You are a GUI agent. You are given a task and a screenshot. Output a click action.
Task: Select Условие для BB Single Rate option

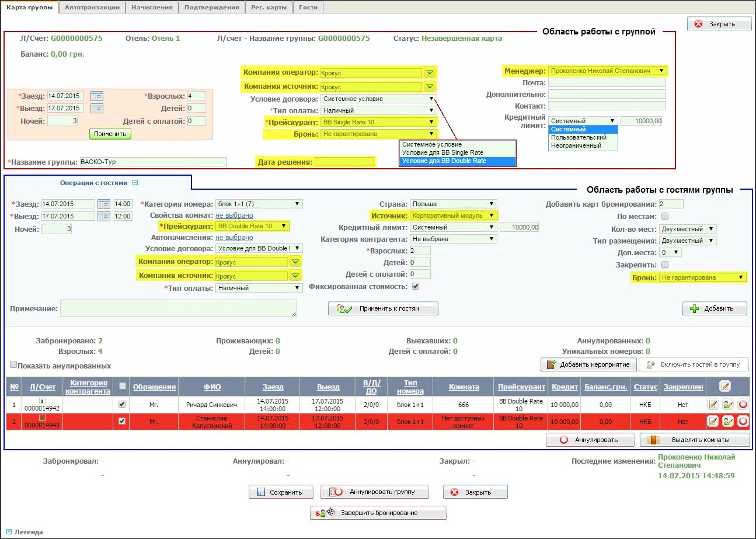458,152
